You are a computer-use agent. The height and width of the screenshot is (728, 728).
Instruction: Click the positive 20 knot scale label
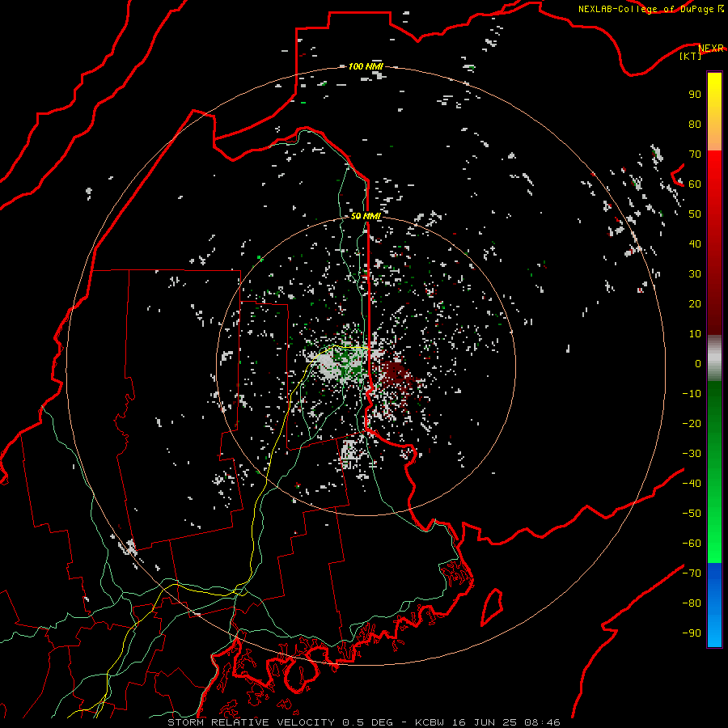click(695, 304)
